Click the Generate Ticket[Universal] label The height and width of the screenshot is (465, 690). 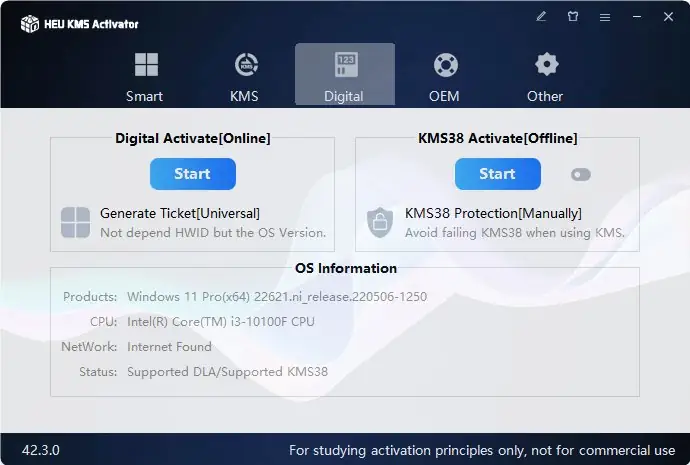pyautogui.click(x=180, y=213)
